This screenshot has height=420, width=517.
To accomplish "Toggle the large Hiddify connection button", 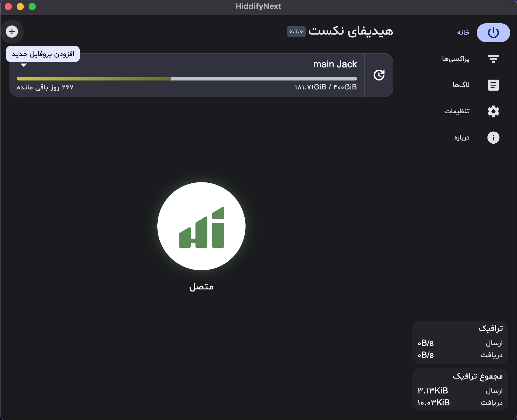I will [x=201, y=226].
